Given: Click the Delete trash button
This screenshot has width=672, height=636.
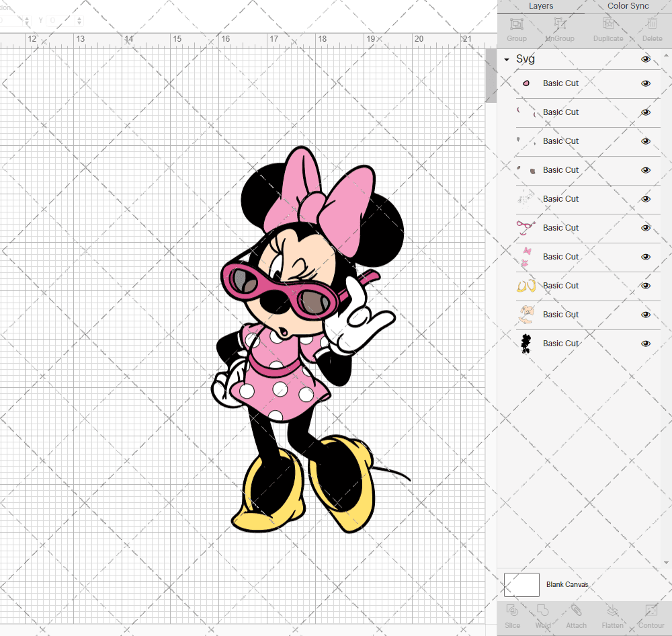Looking at the screenshot, I should click(652, 29).
